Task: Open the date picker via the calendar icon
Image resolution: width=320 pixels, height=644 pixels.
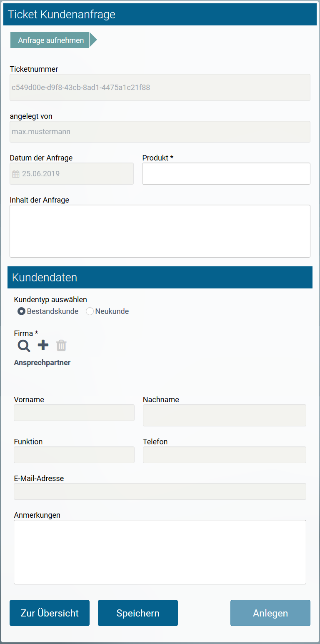Action: pos(16,174)
